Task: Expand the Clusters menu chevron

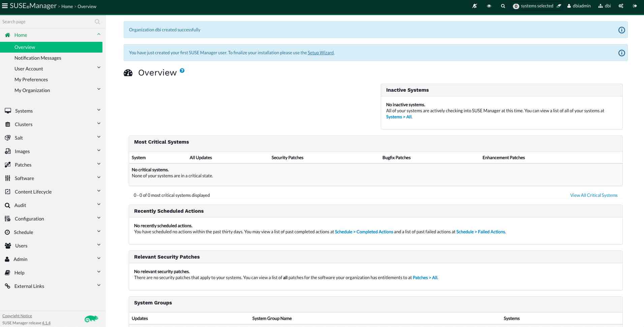Action: 99,123
